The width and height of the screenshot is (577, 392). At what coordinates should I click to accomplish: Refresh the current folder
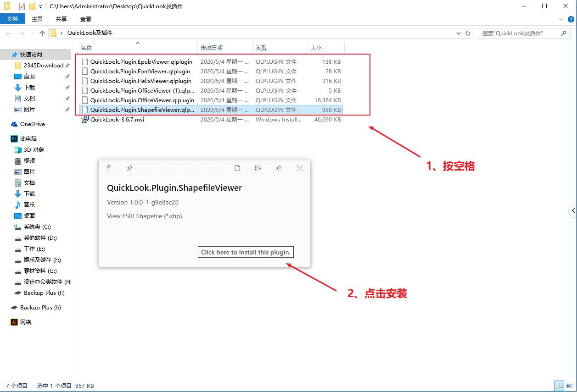(468, 33)
